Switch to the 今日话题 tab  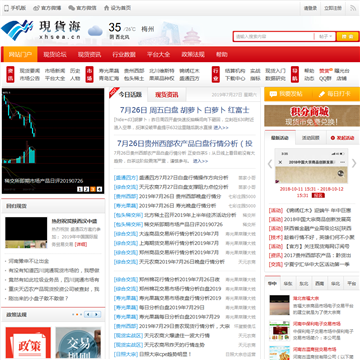pos(129,95)
